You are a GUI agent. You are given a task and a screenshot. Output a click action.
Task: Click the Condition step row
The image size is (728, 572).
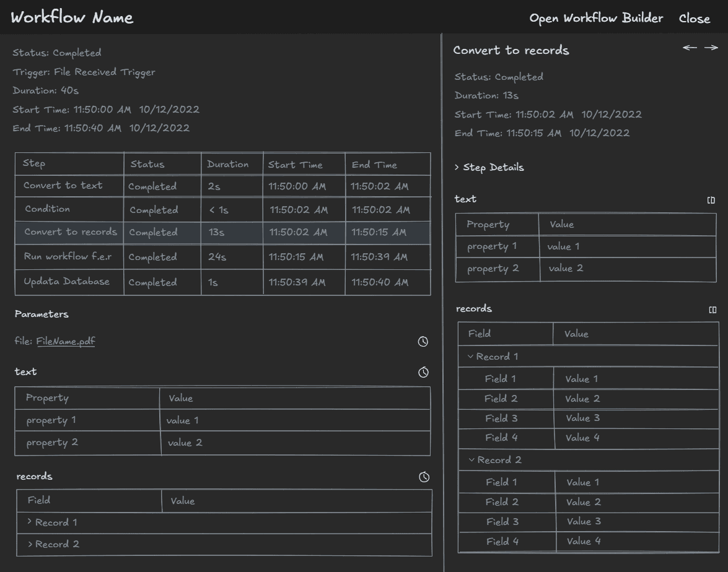(x=46, y=209)
